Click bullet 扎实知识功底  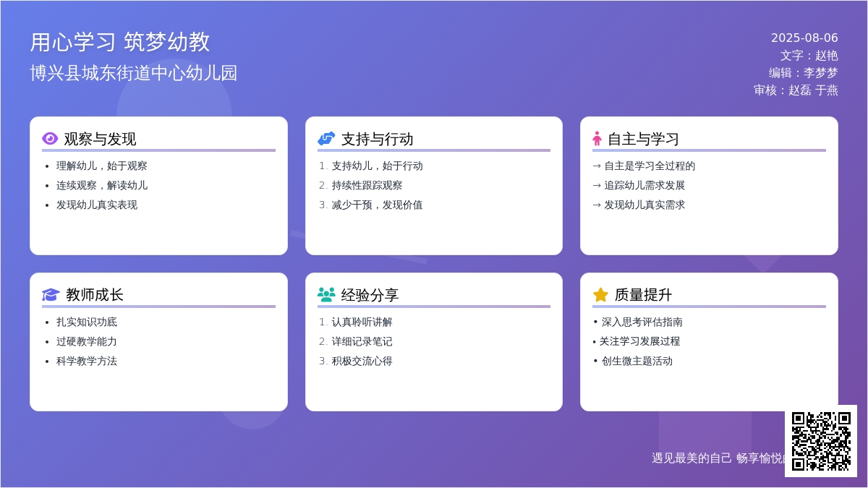click(87, 322)
